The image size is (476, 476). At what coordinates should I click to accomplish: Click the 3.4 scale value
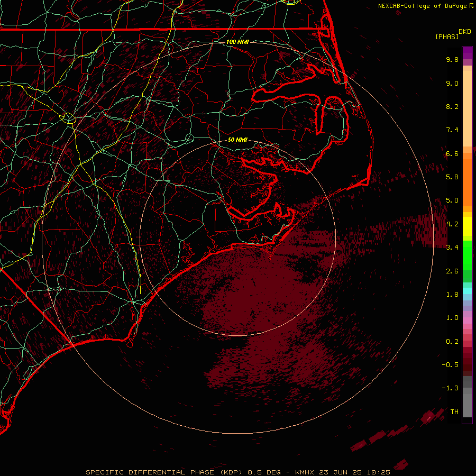(x=452, y=248)
